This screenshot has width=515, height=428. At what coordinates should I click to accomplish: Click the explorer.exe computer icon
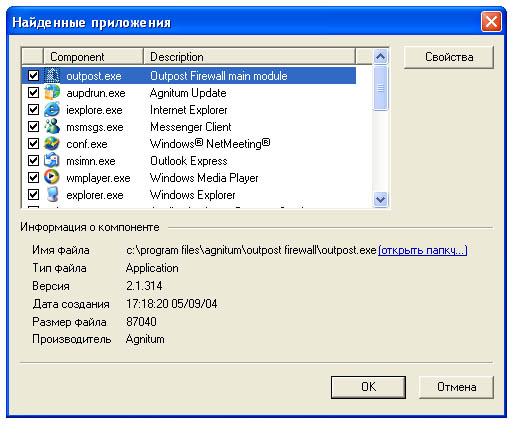[x=52, y=194]
